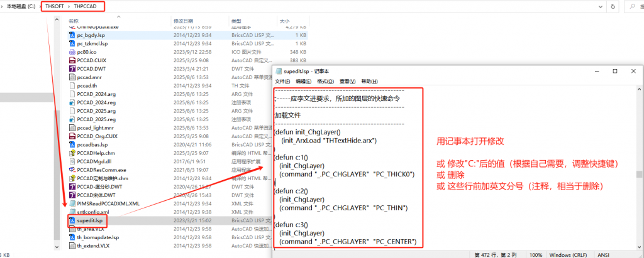Click the pccadbas.lsp file icon
This screenshot has height=258, width=644.
72,145
